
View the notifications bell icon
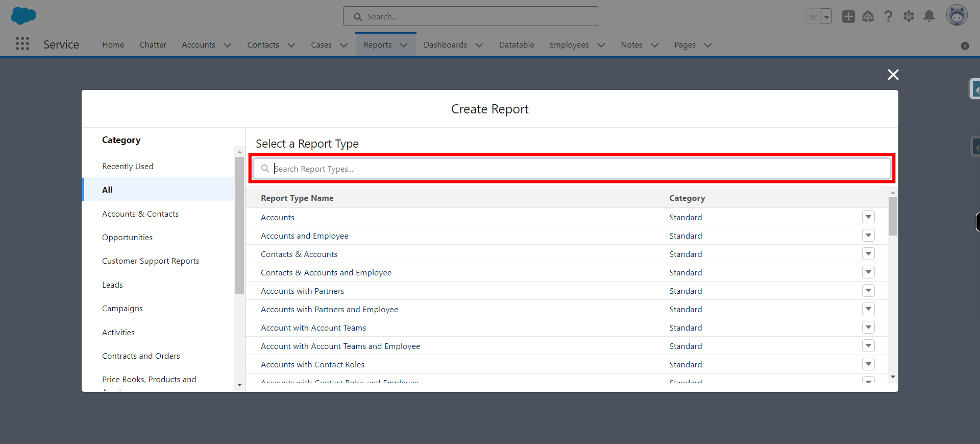[x=929, y=16]
